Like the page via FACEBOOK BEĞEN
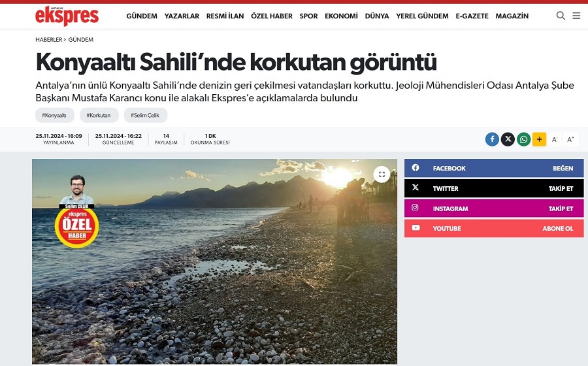The height and width of the screenshot is (366, 588). tap(494, 168)
